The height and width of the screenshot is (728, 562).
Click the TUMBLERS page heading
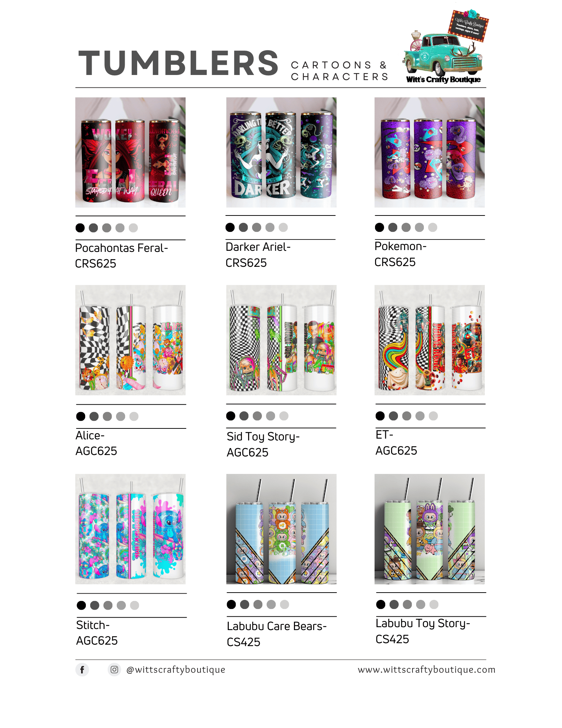[179, 63]
